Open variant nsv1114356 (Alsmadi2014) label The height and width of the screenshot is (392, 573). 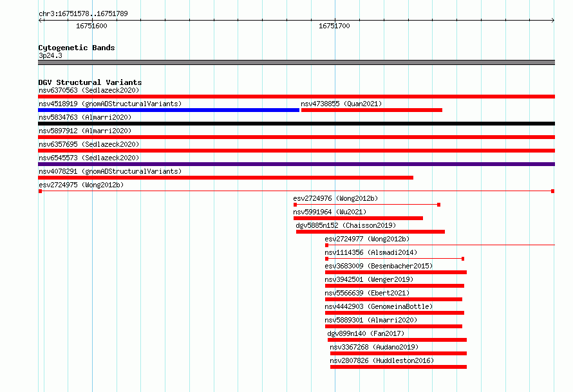[371, 252]
